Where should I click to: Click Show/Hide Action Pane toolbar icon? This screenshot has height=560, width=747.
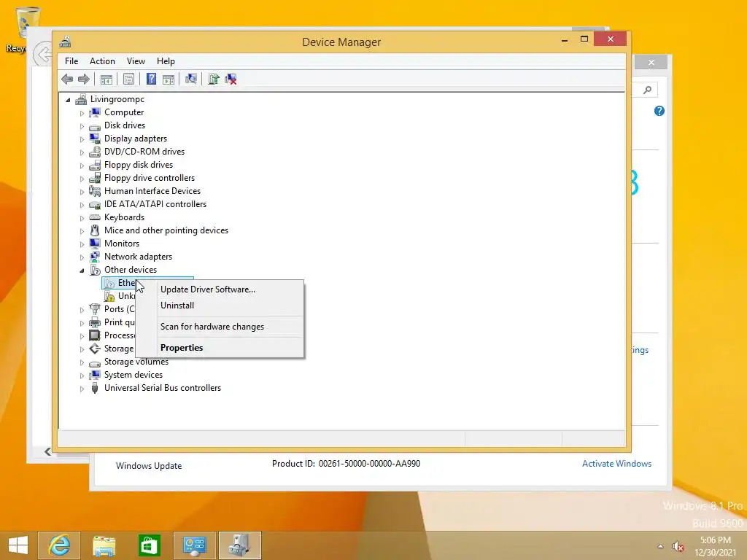click(169, 79)
